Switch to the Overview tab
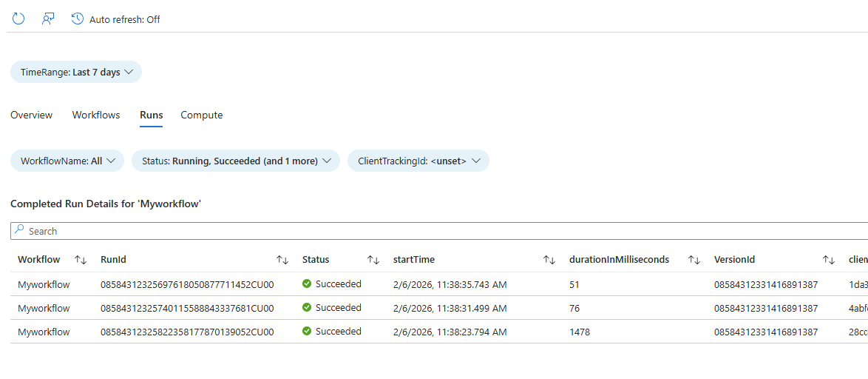The image size is (868, 379). (31, 115)
